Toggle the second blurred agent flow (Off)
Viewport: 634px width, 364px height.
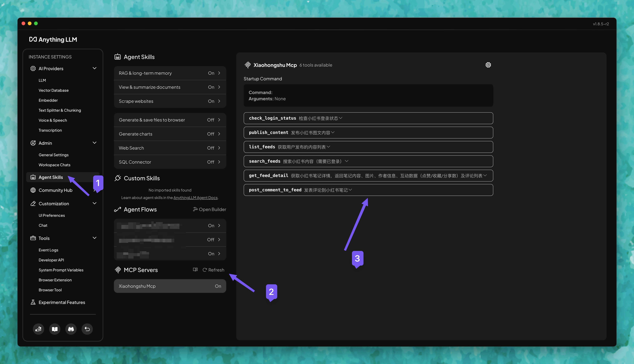click(170, 240)
